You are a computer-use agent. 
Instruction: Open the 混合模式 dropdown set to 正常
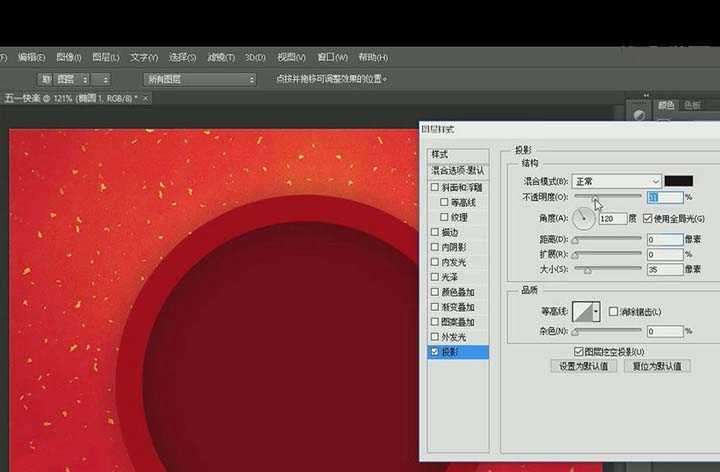point(616,181)
